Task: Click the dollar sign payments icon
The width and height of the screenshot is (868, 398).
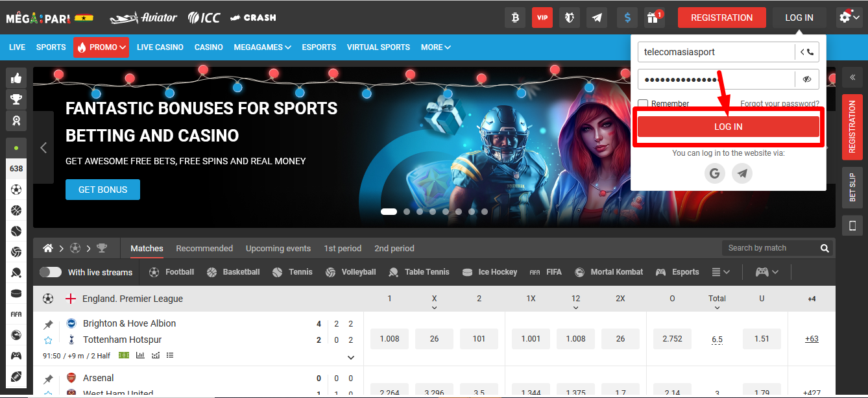Action: (627, 18)
